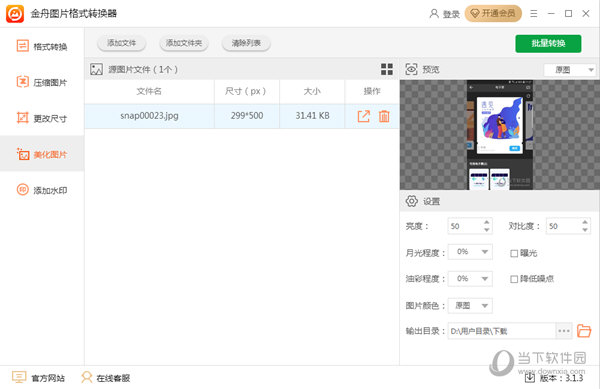Click the 登录 login user icon
The width and height of the screenshot is (600, 389).
434,14
